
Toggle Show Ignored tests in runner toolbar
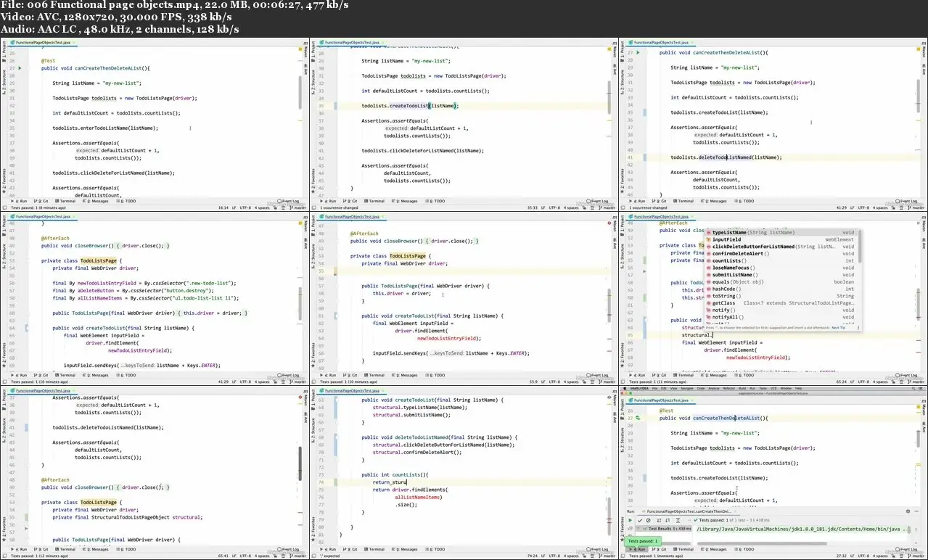point(646,520)
